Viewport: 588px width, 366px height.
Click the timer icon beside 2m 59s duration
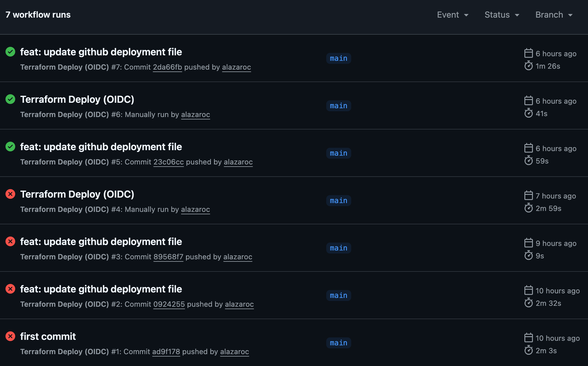click(529, 208)
